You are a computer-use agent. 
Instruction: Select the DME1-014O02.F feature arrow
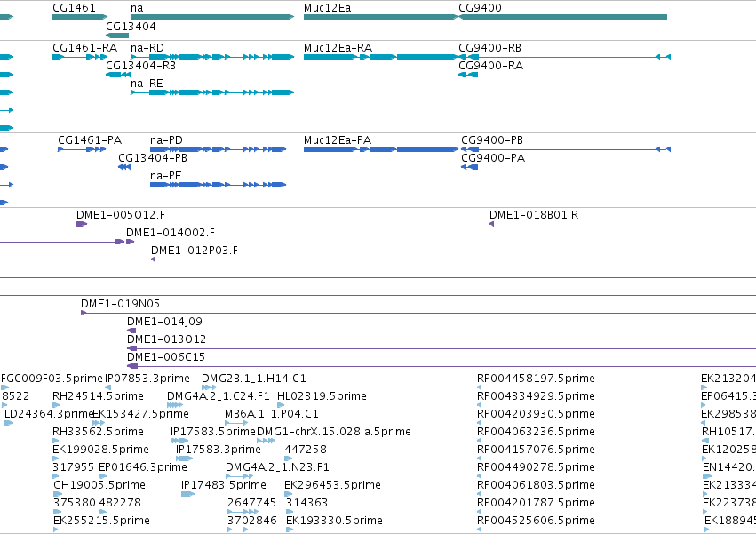(x=130, y=242)
